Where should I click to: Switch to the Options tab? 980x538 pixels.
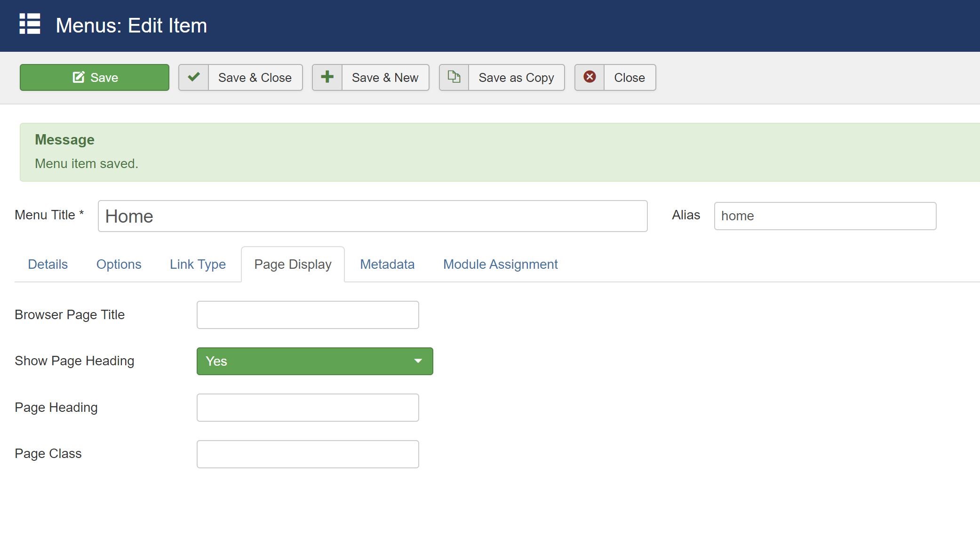[x=119, y=264]
